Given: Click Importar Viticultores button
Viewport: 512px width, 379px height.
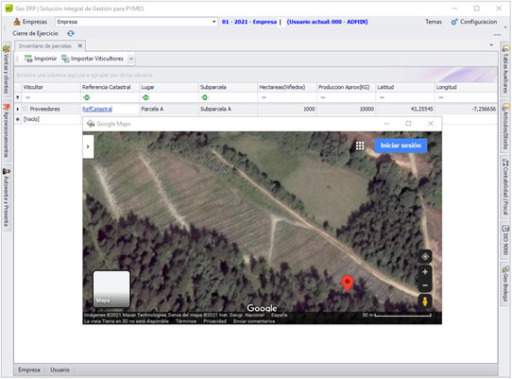Looking at the screenshot, I should pyautogui.click(x=93, y=59).
